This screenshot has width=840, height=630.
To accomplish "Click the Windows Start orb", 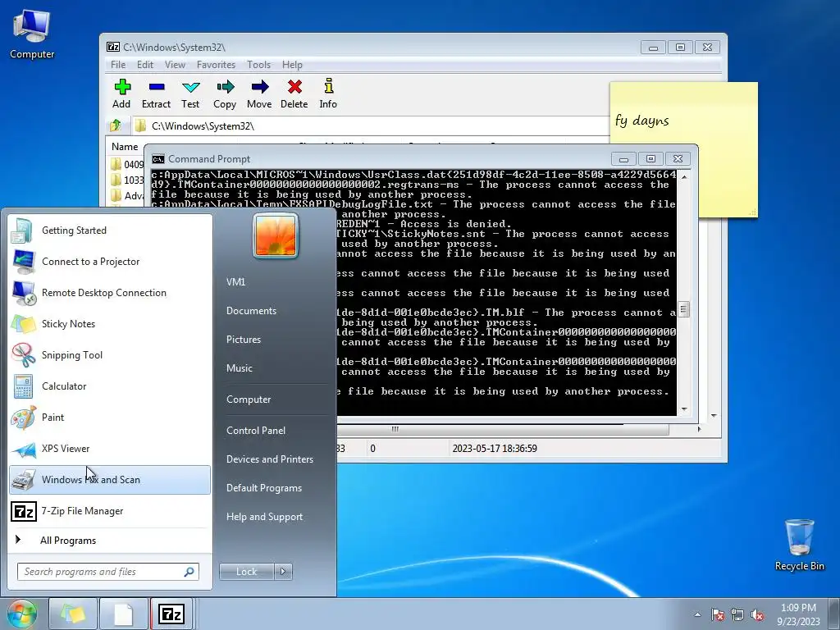I will click(22, 614).
